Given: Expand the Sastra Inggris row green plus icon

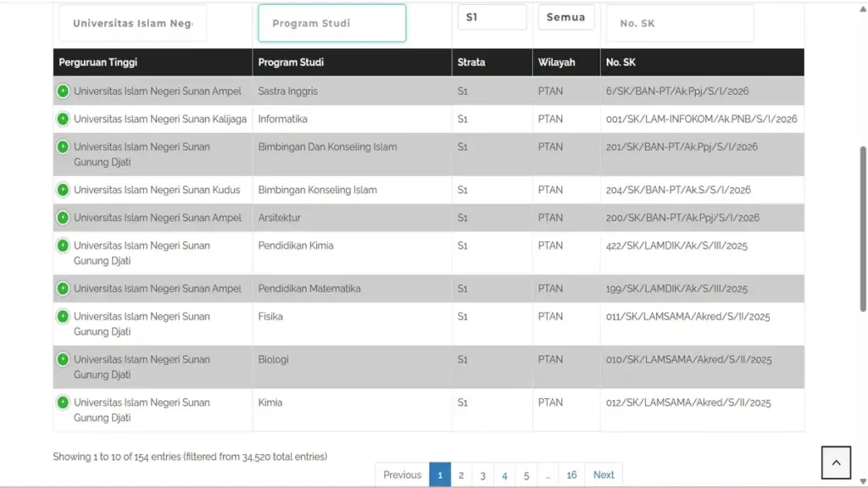Looking at the screenshot, I should point(63,91).
